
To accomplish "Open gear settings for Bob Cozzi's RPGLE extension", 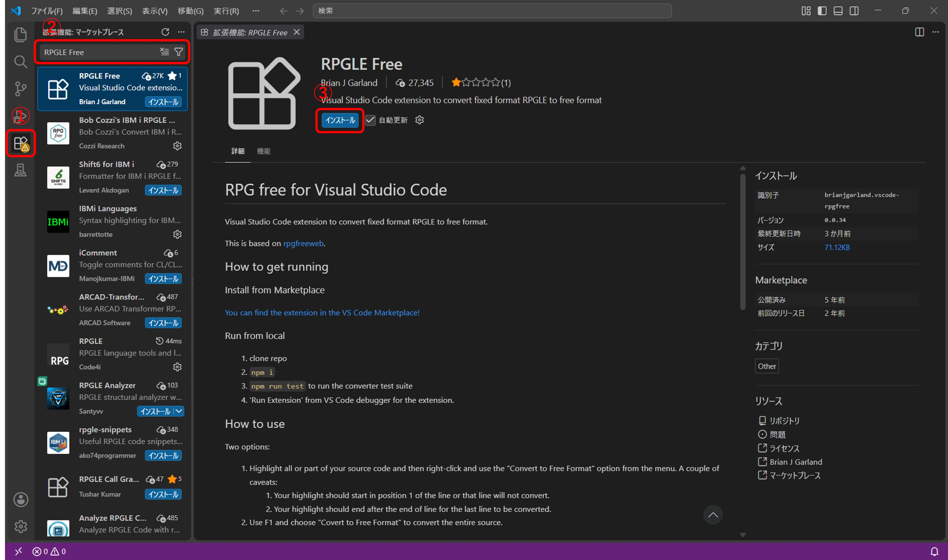I will (x=177, y=146).
